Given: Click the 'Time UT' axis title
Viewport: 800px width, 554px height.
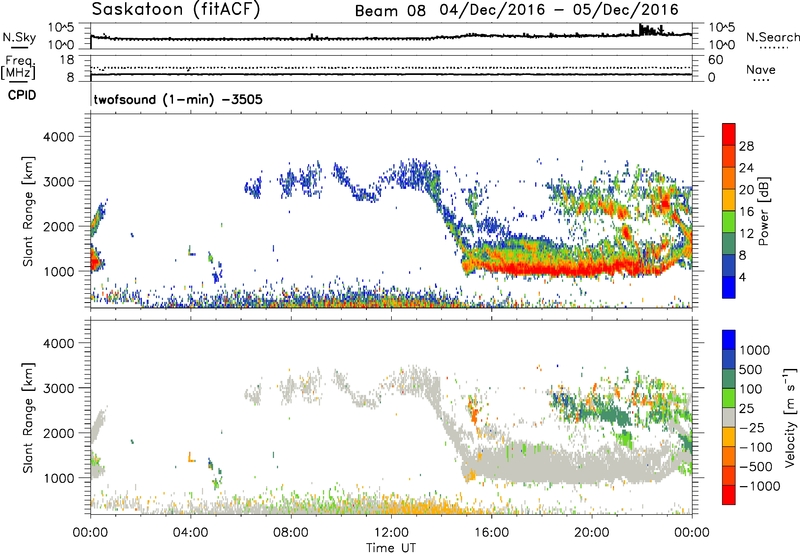Looking at the screenshot, I should (x=391, y=548).
